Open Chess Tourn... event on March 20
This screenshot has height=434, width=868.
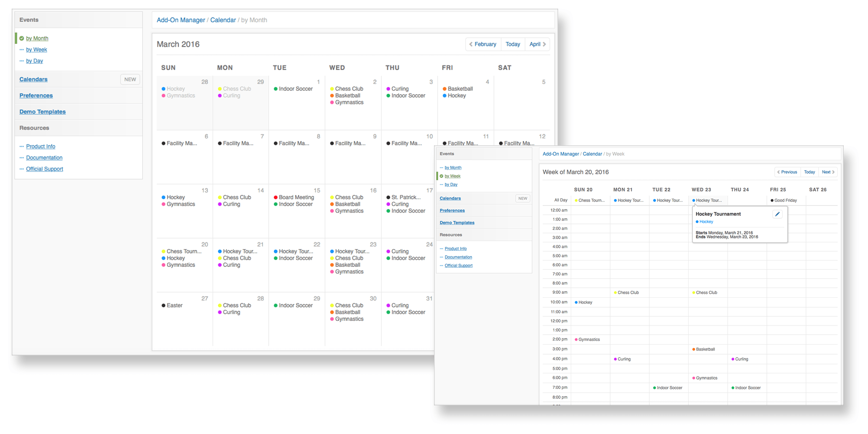pyautogui.click(x=181, y=251)
